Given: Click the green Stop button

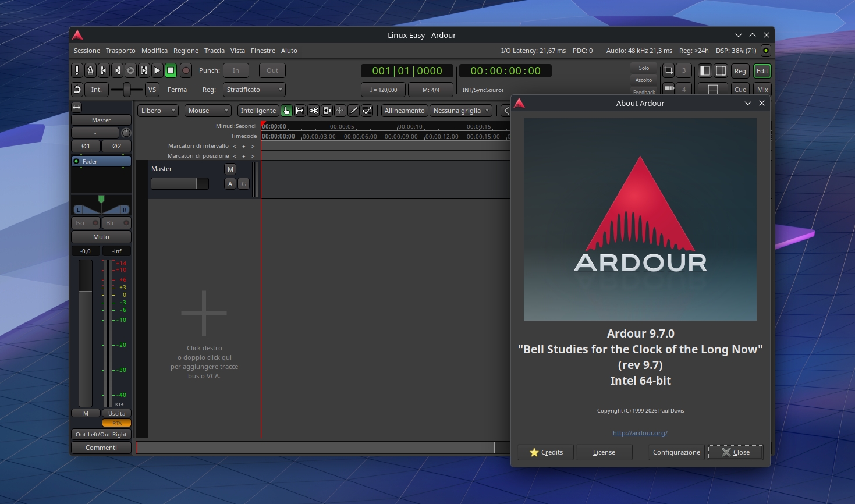Looking at the screenshot, I should [171, 70].
